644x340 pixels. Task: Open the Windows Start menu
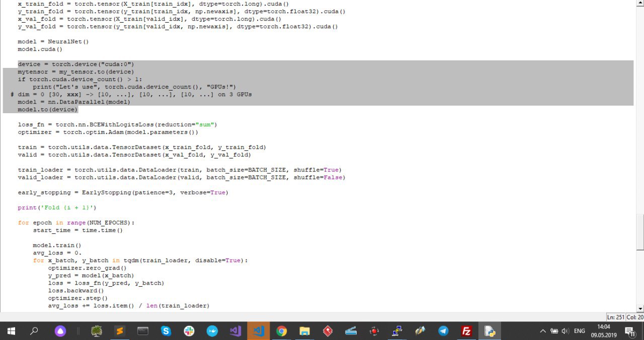11,331
